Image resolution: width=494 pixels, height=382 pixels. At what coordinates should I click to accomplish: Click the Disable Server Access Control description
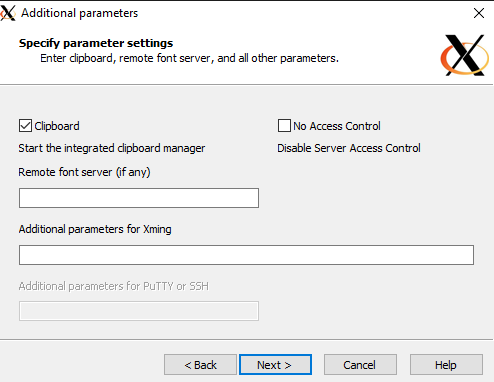(349, 148)
